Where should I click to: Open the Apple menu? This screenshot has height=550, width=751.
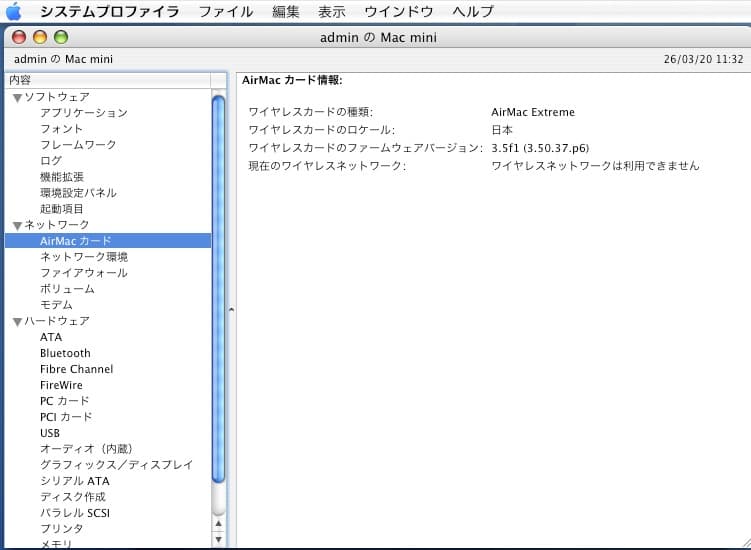13,11
